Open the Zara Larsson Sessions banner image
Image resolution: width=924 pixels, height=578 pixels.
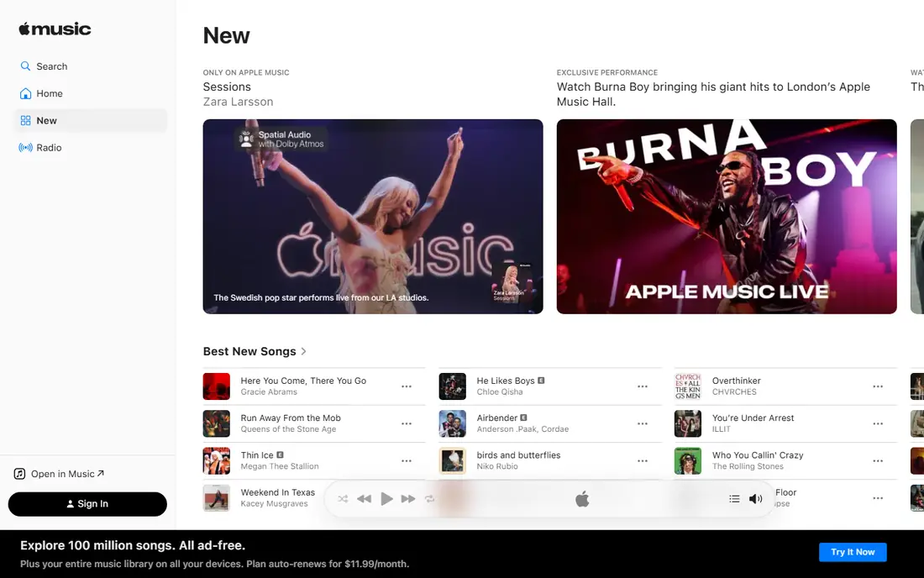pyautogui.click(x=373, y=216)
